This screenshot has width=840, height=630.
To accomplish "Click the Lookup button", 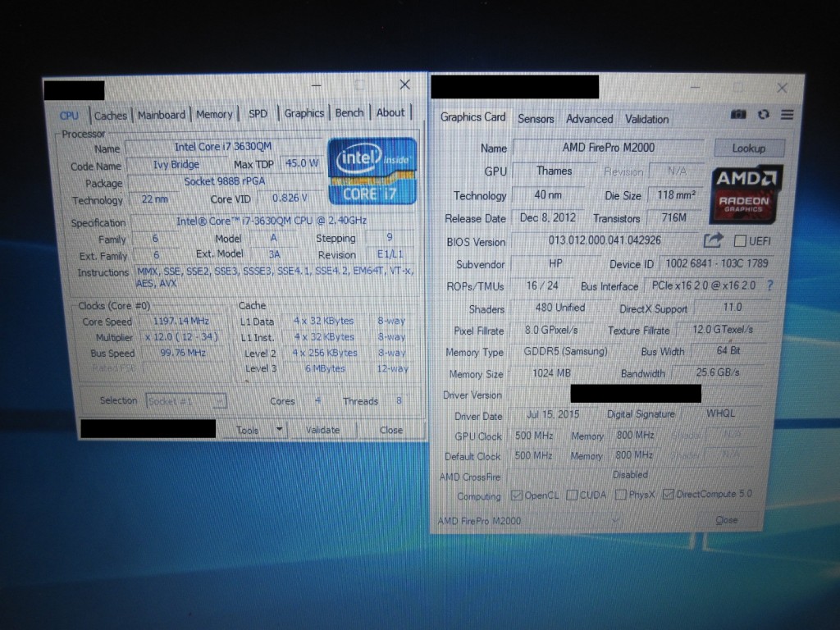I will tap(749, 148).
